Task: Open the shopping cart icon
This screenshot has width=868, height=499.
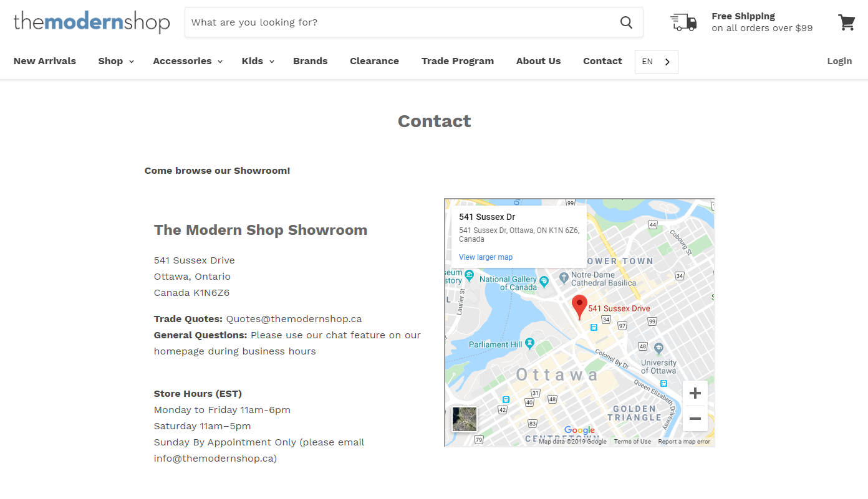Action: [x=846, y=22]
